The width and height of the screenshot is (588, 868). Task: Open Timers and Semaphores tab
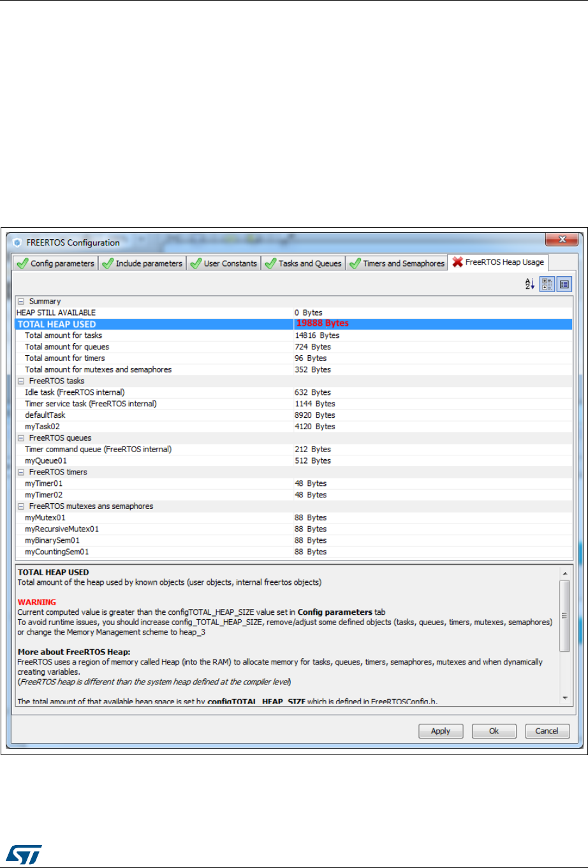397,263
